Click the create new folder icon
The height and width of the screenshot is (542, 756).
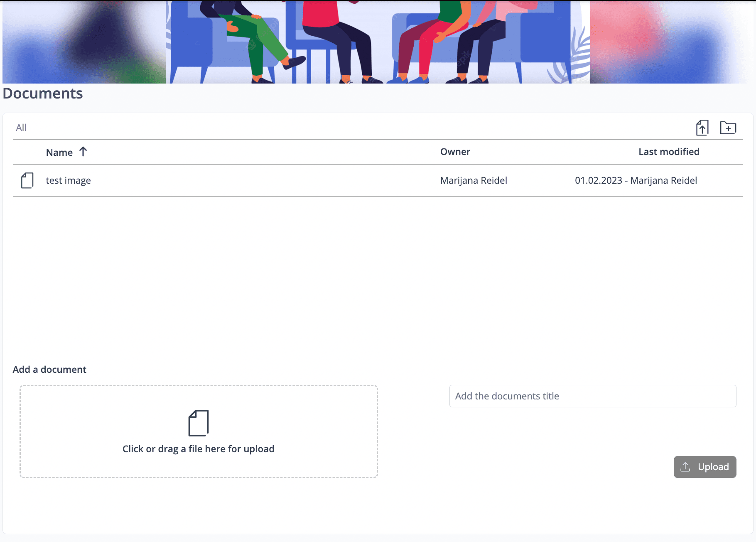728,128
